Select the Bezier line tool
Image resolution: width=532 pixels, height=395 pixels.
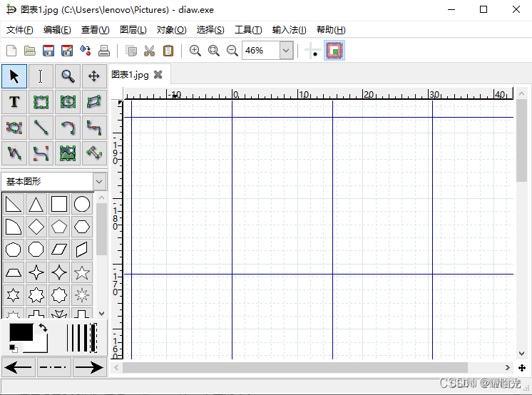point(41,153)
